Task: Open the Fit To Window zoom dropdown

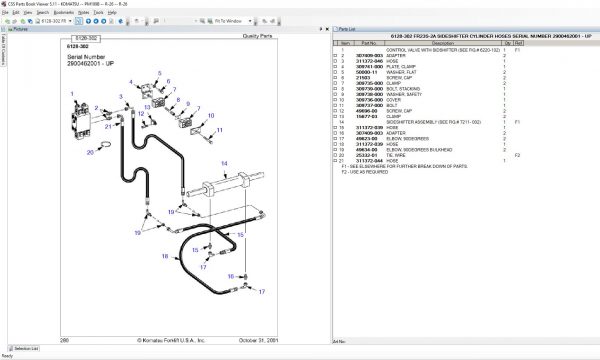Action: pyautogui.click(x=250, y=21)
